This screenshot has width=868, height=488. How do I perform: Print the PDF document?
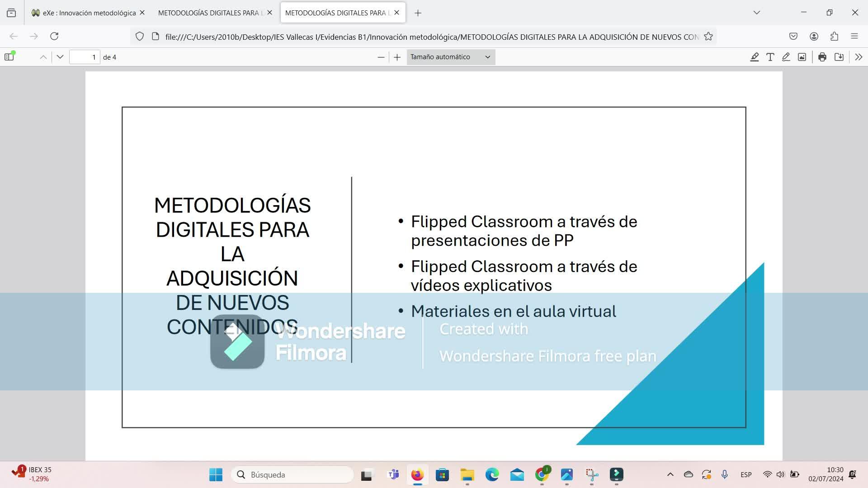tap(822, 57)
